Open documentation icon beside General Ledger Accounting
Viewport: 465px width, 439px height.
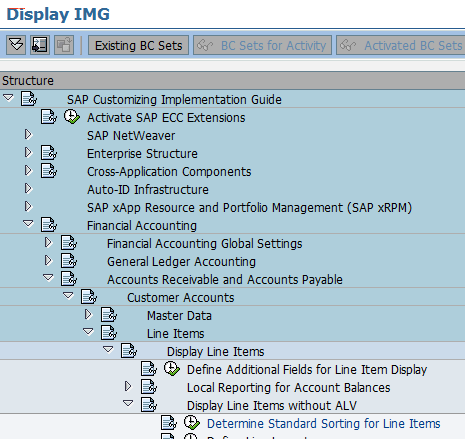(69, 261)
